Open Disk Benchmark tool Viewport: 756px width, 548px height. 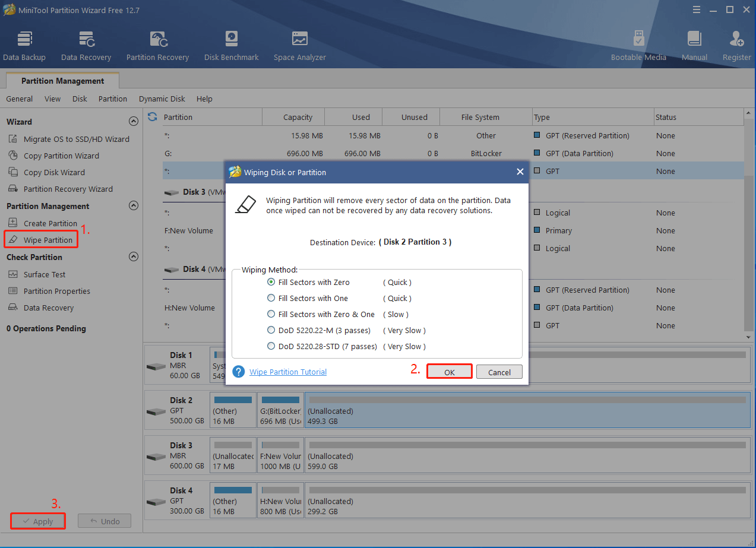click(232, 46)
